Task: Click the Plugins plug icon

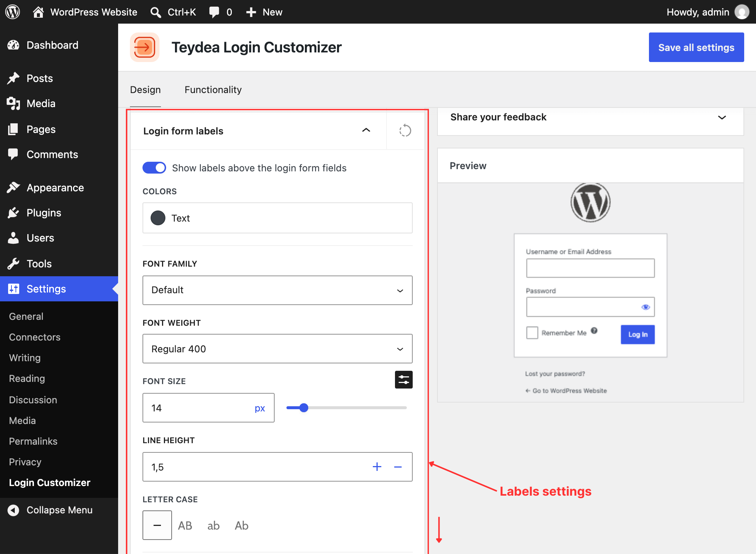Action: click(13, 213)
